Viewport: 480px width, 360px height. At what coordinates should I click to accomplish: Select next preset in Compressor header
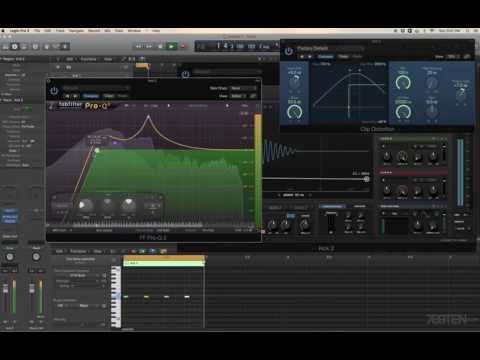(310, 57)
